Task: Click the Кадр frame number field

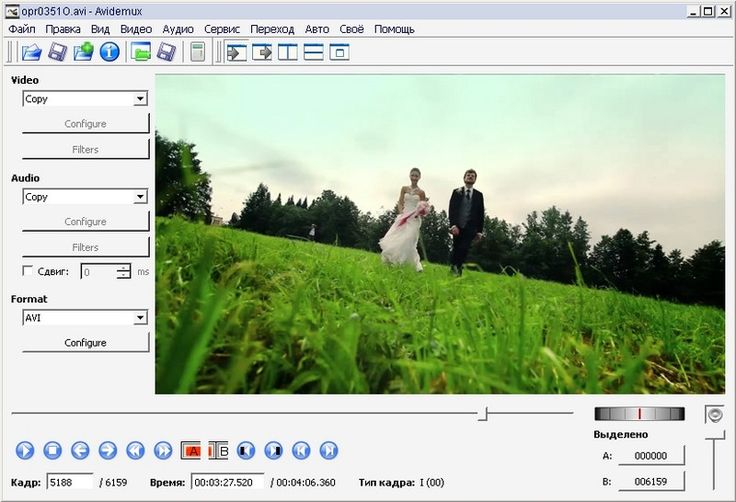Action: point(70,482)
